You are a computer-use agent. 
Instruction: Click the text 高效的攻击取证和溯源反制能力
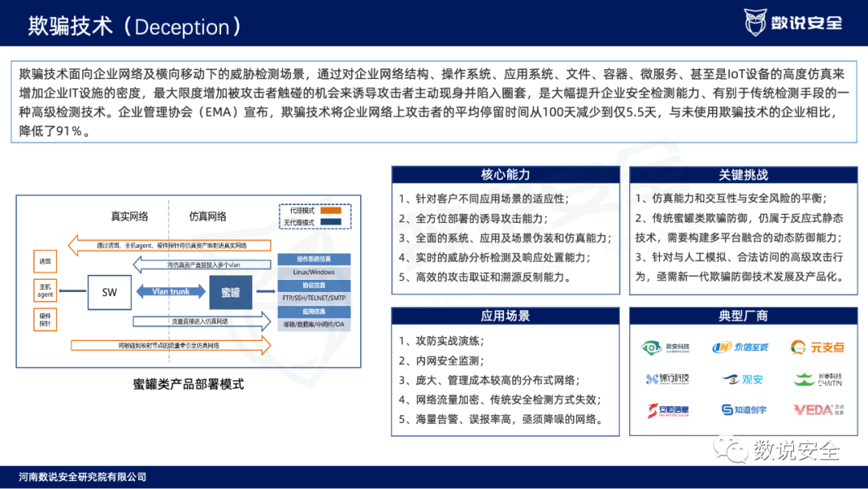(490, 277)
